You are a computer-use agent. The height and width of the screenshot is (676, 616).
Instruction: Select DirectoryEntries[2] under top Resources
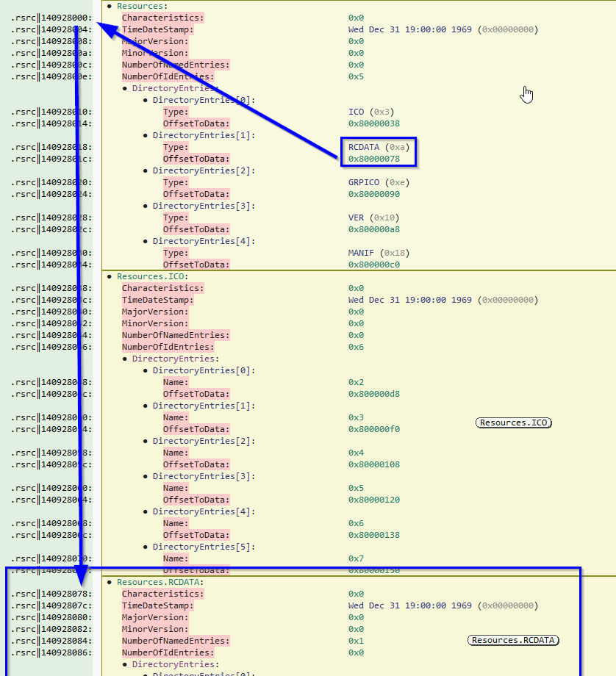[204, 170]
